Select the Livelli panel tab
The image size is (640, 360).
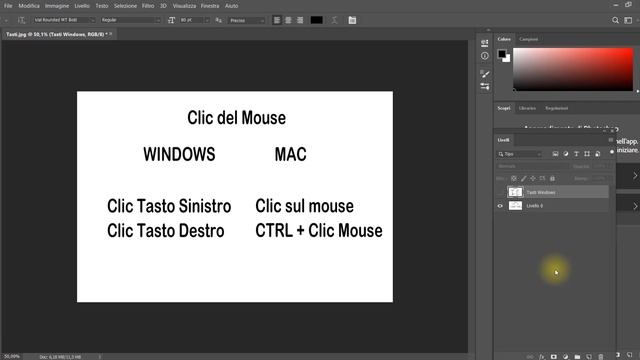(x=503, y=140)
